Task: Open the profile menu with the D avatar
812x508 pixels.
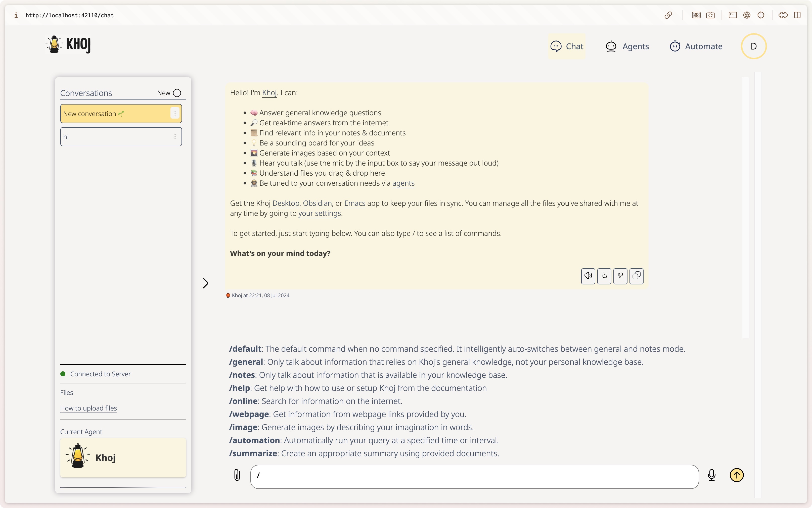Action: coord(753,46)
